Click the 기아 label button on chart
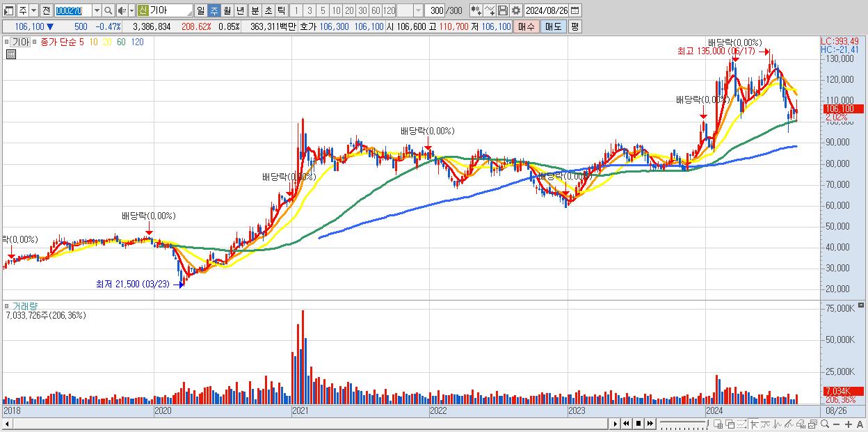The image size is (868, 432). (x=21, y=42)
